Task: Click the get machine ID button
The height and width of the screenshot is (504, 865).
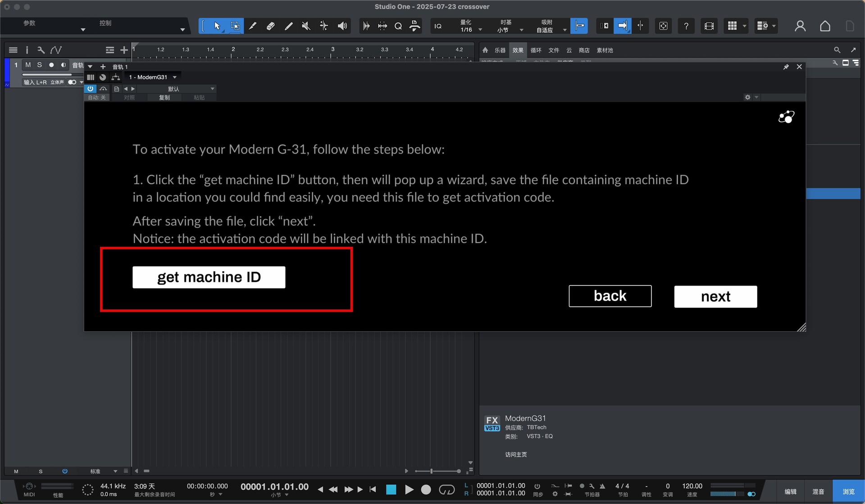Action: pyautogui.click(x=209, y=277)
